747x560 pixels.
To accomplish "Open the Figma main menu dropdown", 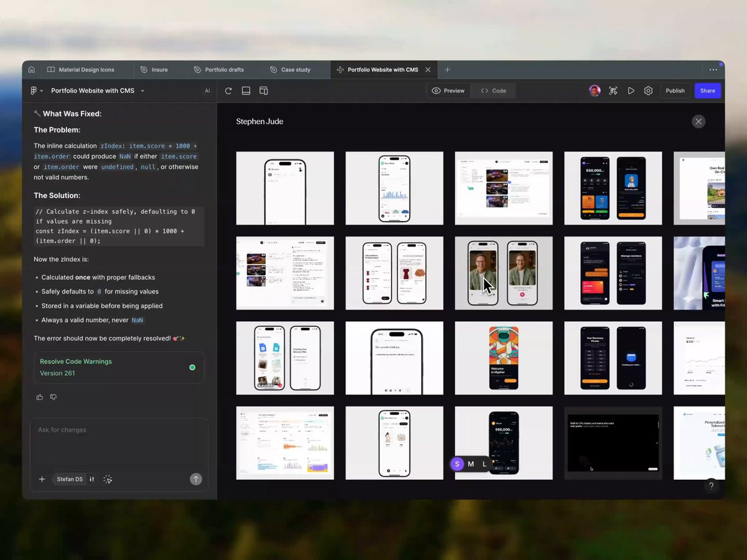I will [36, 91].
